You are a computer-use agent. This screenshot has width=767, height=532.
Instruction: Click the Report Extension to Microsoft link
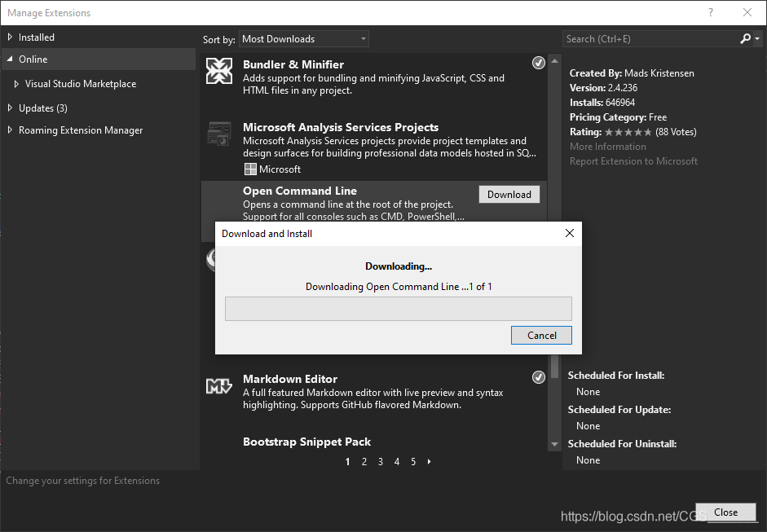point(633,161)
